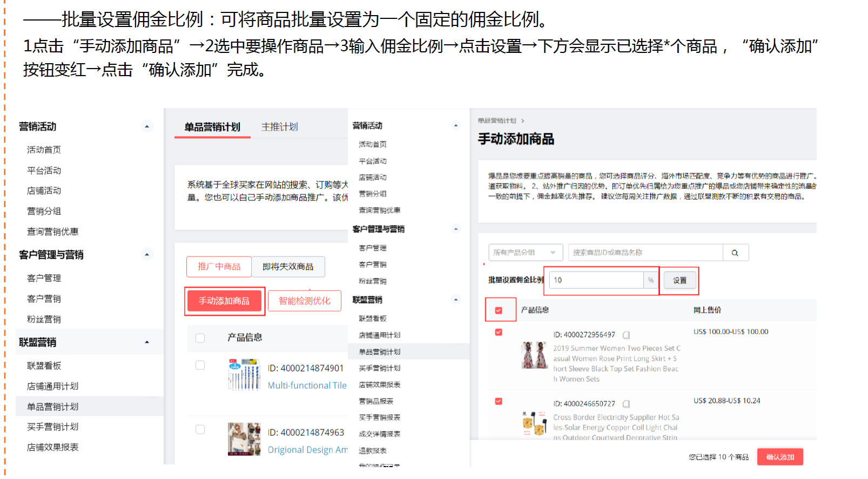Click the 2019 Summer Women Two Pieces title

[x=617, y=364]
